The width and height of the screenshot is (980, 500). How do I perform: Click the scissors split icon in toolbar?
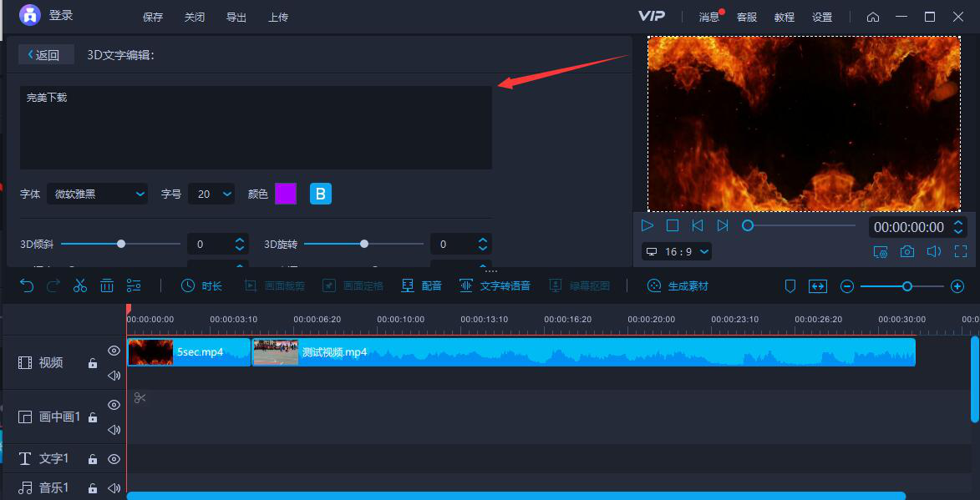click(80, 285)
